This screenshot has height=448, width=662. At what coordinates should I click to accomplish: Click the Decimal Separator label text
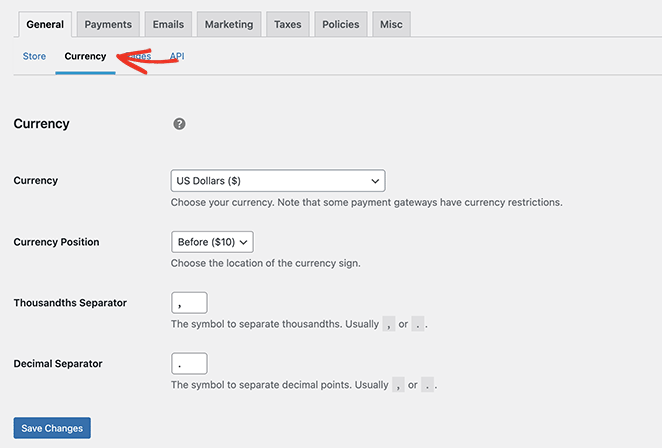(x=58, y=364)
